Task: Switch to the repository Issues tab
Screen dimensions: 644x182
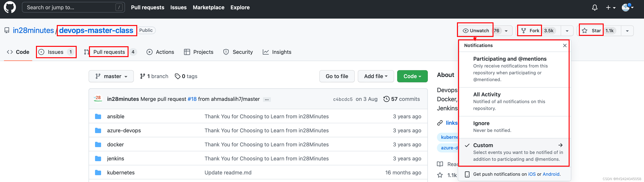Action: (56, 52)
